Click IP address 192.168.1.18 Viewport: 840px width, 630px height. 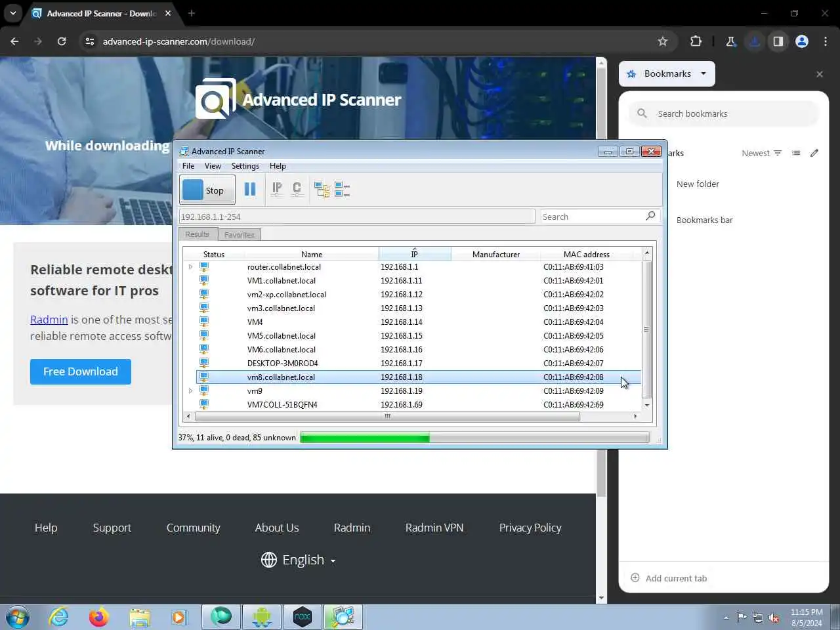[402, 377]
